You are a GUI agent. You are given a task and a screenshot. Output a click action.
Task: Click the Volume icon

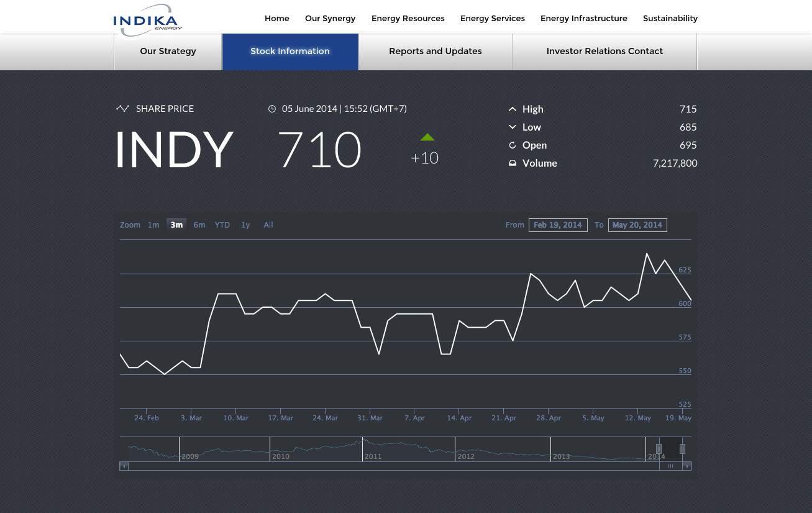tap(513, 163)
